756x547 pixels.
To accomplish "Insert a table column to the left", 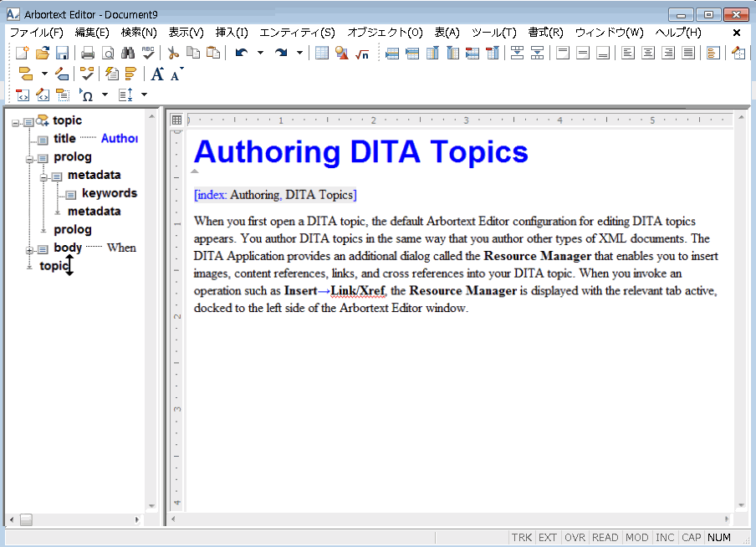I will click(432, 53).
